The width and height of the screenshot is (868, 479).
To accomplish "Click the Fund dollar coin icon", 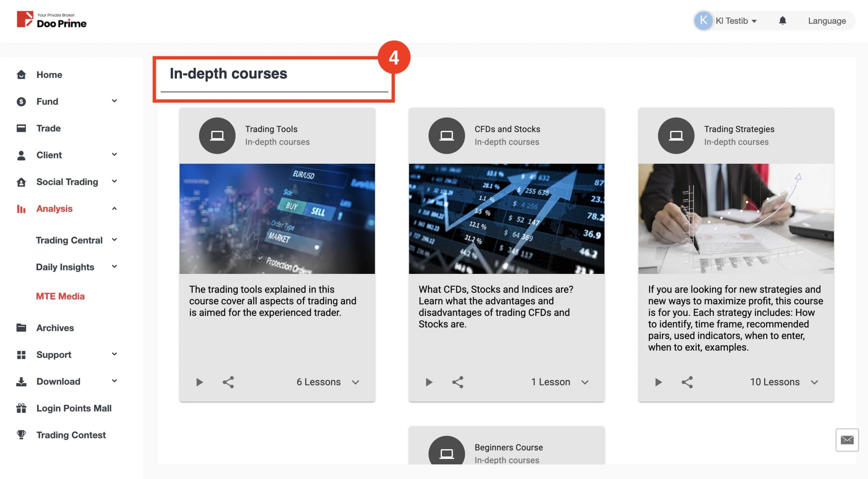I will [21, 101].
